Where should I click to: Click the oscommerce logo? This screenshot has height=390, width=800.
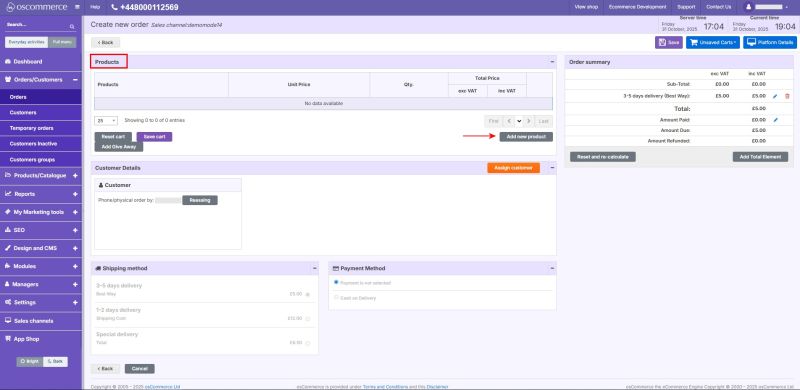click(x=37, y=7)
